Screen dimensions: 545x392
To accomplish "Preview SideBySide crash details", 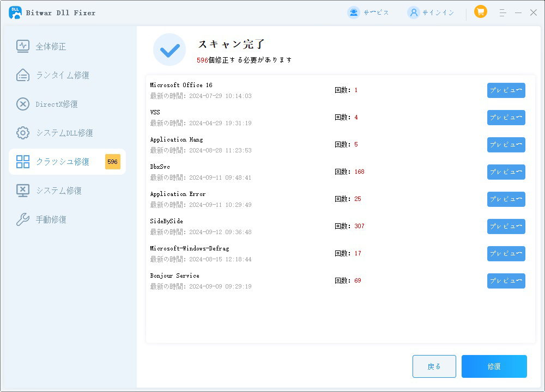I will [x=506, y=226].
